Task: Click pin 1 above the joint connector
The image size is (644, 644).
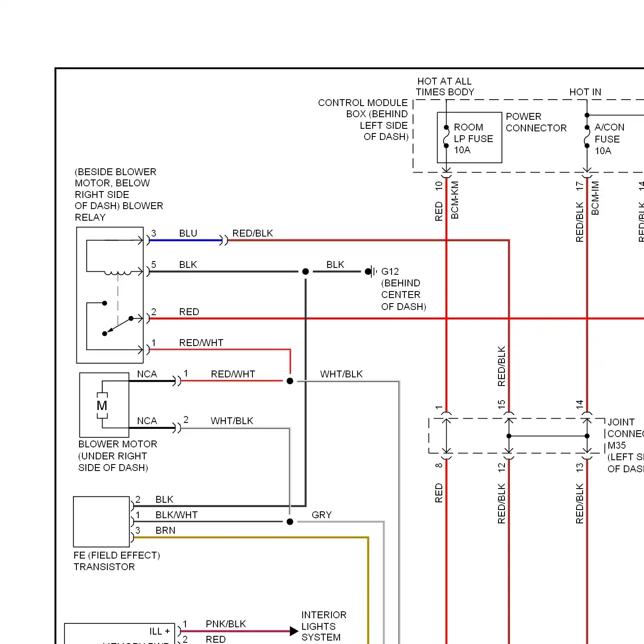Action: [439, 407]
